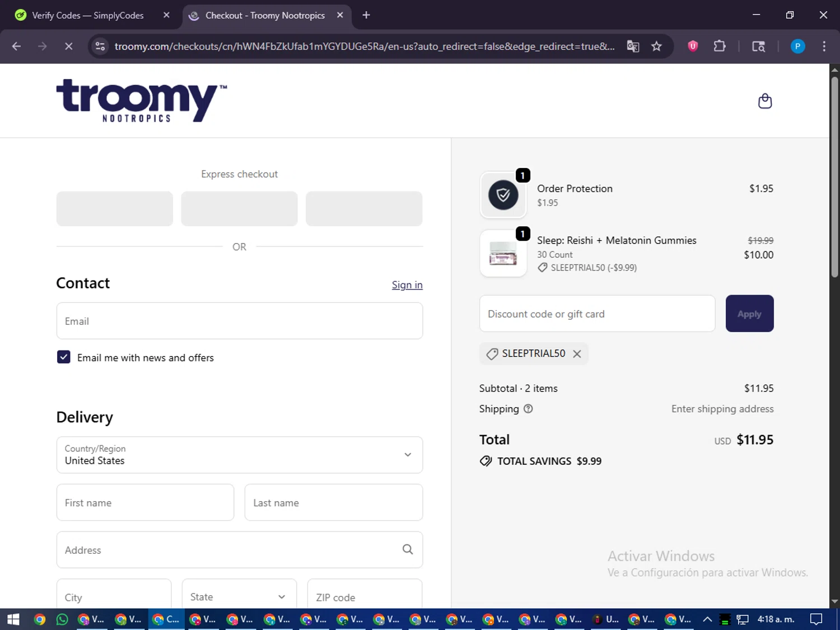Viewport: 840px width, 630px height.
Task: Click the crossed-out $19.99 price
Action: tap(760, 240)
